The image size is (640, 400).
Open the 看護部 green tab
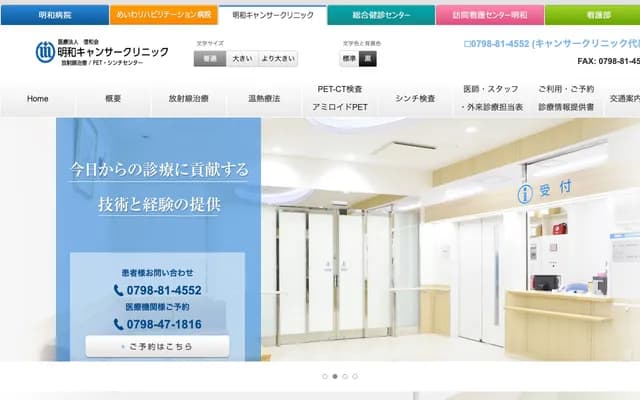pos(593,15)
